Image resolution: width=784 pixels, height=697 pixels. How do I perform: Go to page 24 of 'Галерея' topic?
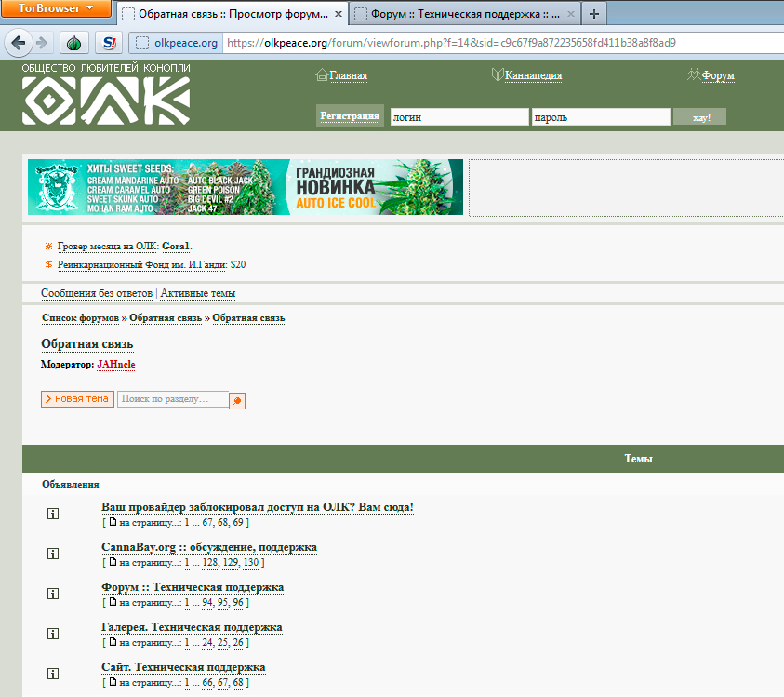[207, 642]
